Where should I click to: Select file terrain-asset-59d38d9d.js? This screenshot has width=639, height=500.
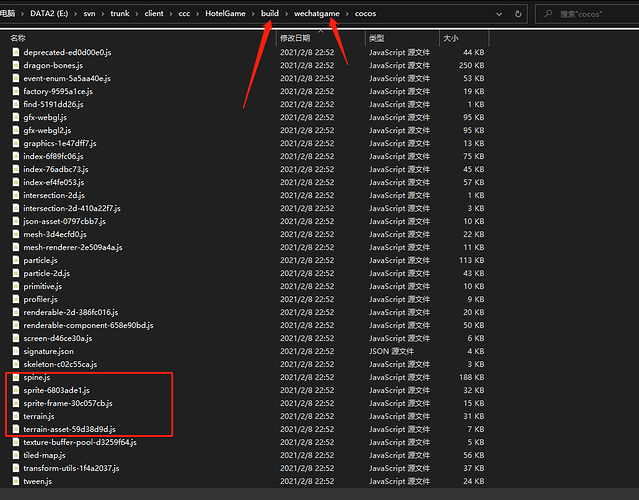(69, 430)
